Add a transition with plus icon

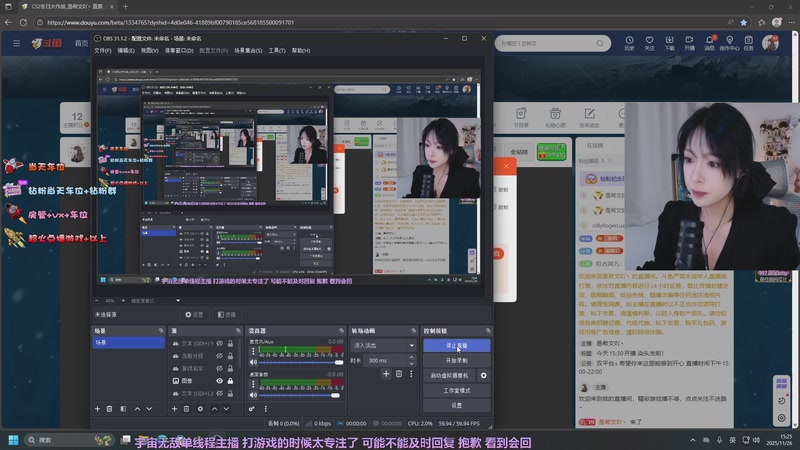point(386,374)
